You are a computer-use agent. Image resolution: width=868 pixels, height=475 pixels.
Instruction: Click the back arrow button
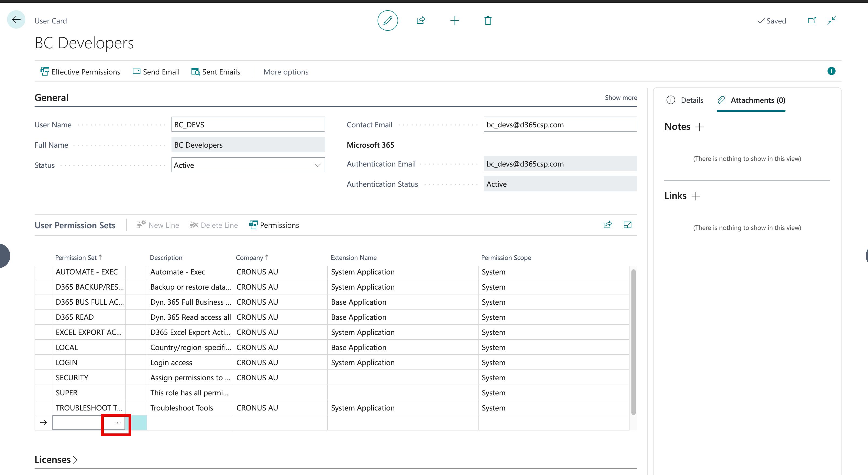16,20
